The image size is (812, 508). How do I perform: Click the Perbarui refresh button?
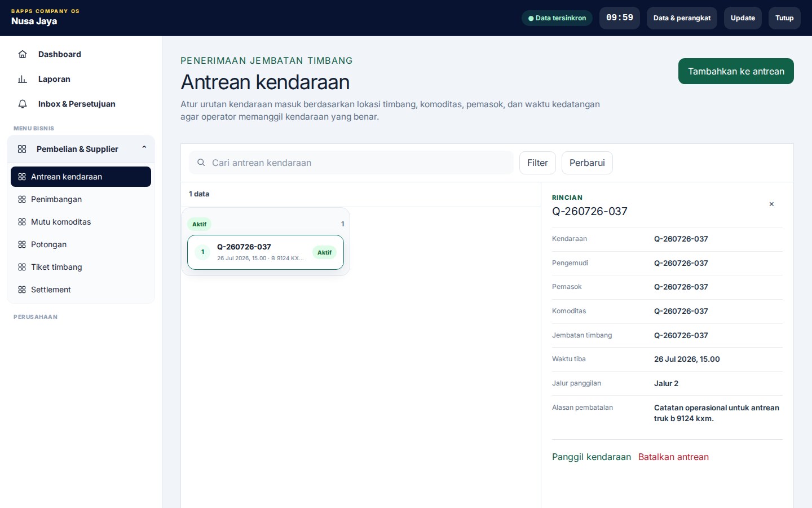tap(587, 163)
